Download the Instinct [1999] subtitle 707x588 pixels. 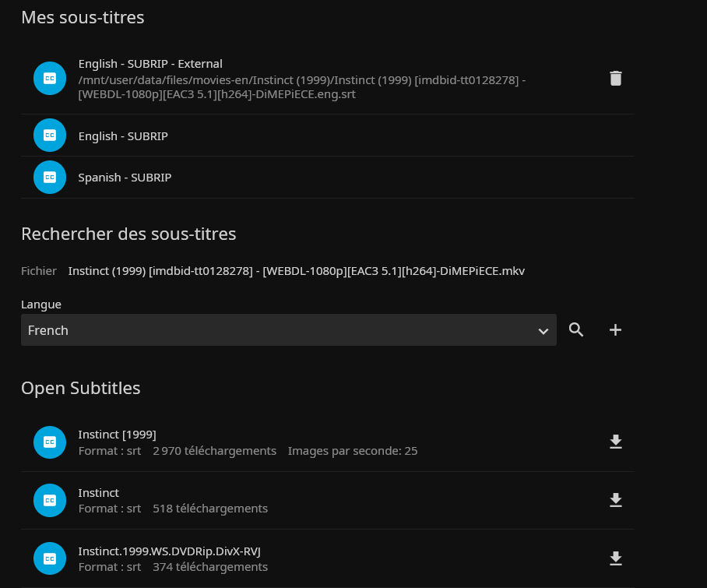click(x=615, y=442)
